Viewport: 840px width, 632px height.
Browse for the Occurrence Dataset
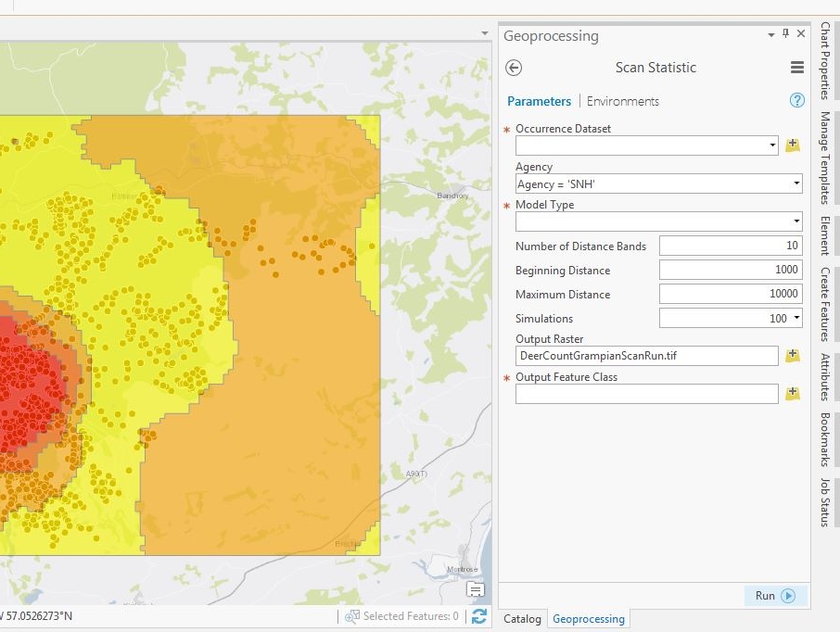[793, 145]
